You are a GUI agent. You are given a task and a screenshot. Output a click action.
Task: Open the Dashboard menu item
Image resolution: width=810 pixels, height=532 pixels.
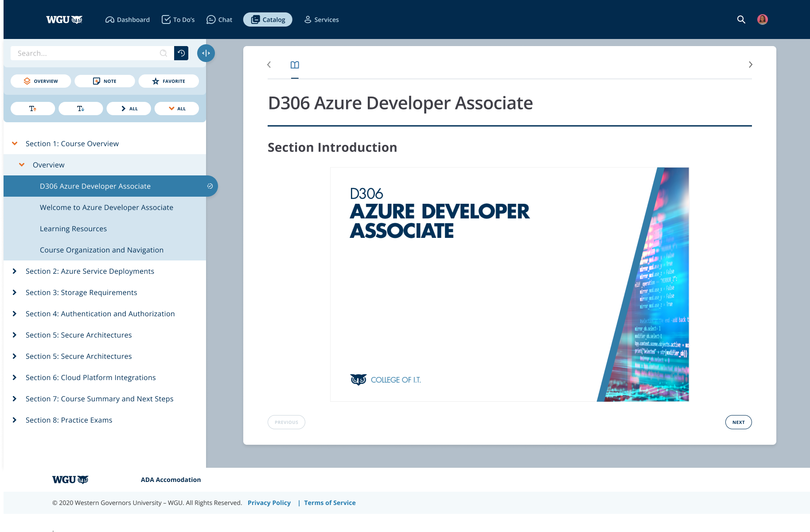[128, 19]
